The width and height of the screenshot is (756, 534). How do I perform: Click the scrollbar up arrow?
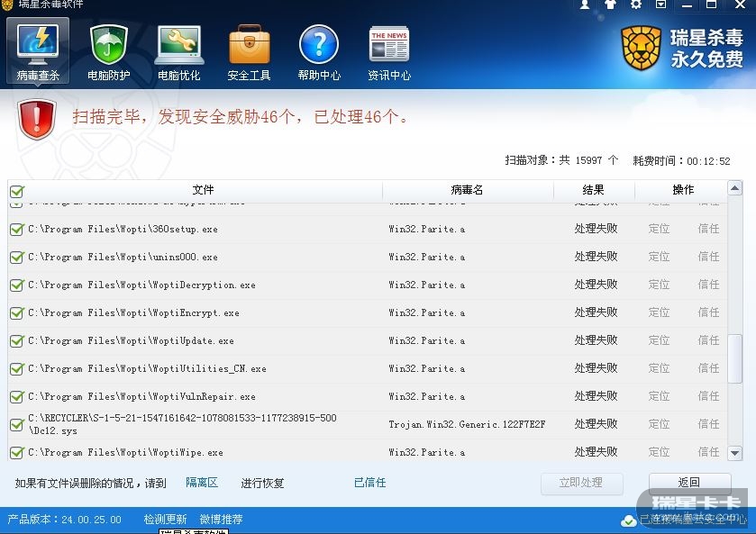coord(734,188)
